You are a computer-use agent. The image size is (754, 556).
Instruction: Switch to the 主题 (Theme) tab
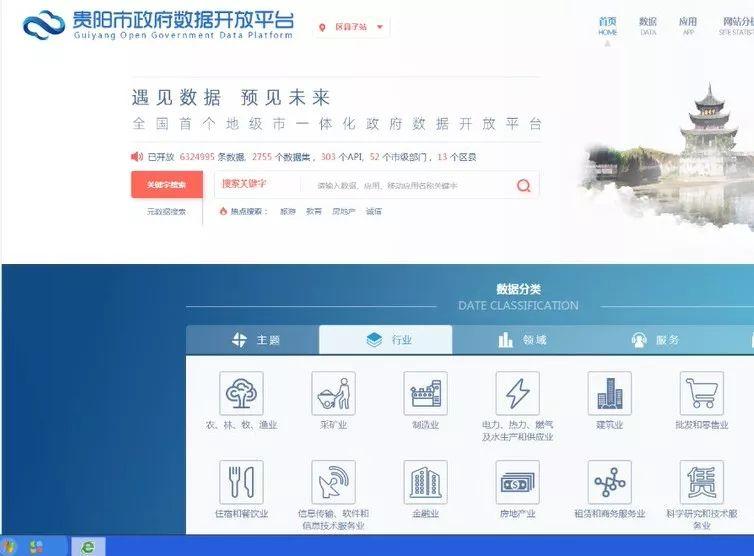click(x=255, y=340)
